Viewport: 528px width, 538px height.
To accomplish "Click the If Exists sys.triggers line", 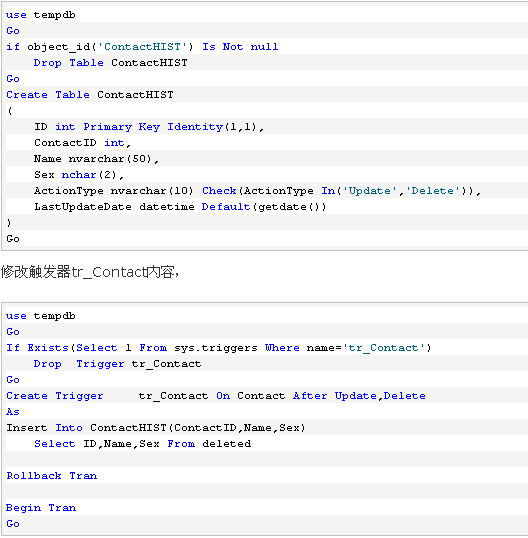I will pos(219,348).
